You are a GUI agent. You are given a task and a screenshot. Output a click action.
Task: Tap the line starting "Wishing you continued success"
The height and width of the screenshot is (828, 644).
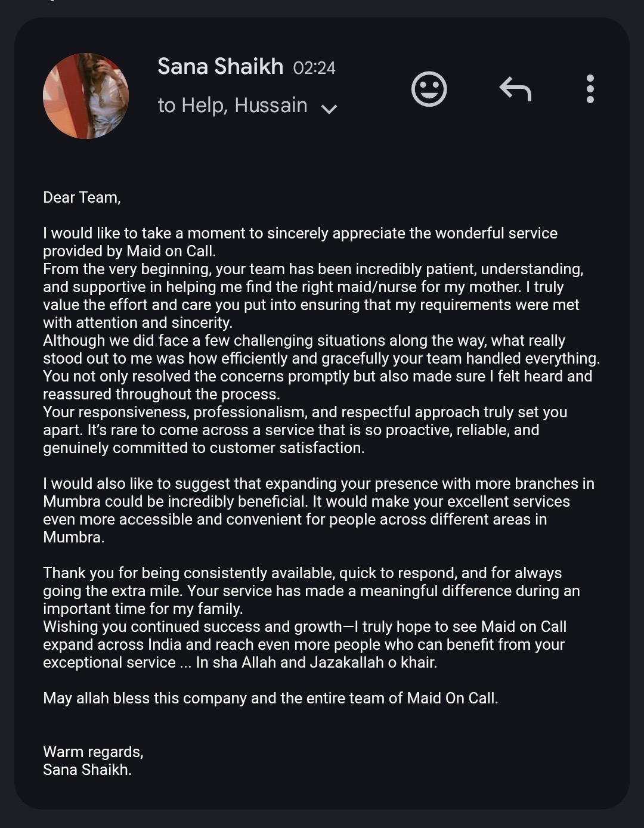(x=305, y=627)
